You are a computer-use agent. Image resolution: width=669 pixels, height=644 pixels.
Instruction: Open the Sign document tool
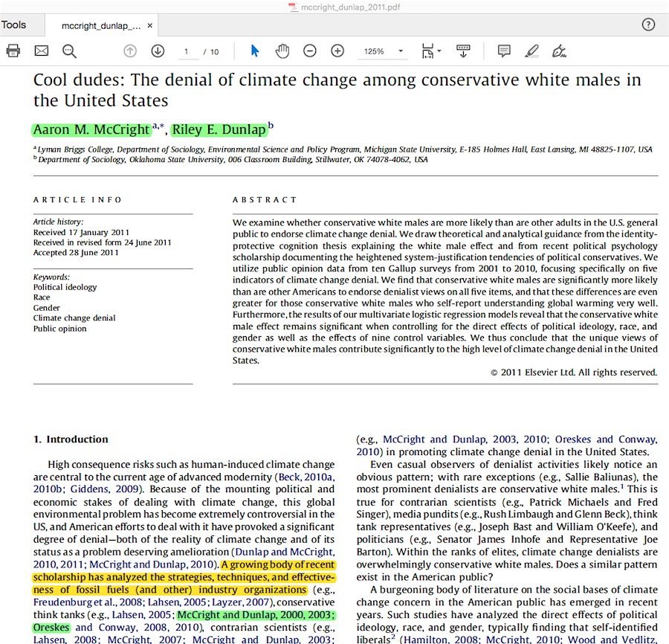559,51
